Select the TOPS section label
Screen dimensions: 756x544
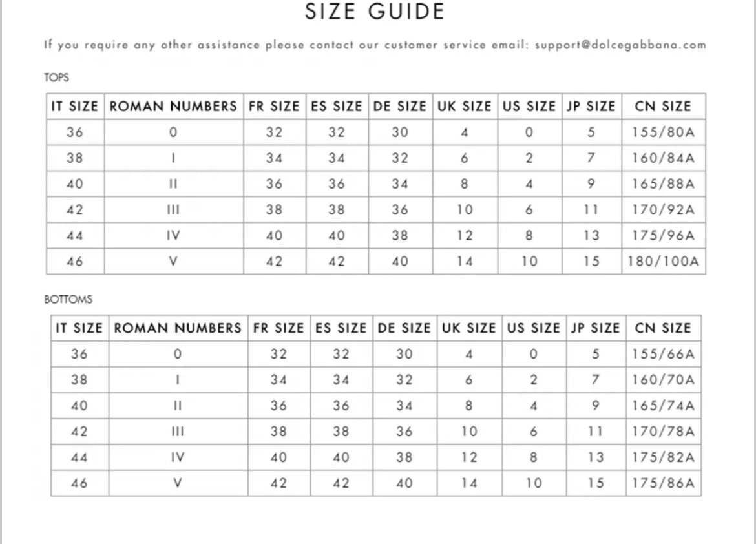pos(56,78)
